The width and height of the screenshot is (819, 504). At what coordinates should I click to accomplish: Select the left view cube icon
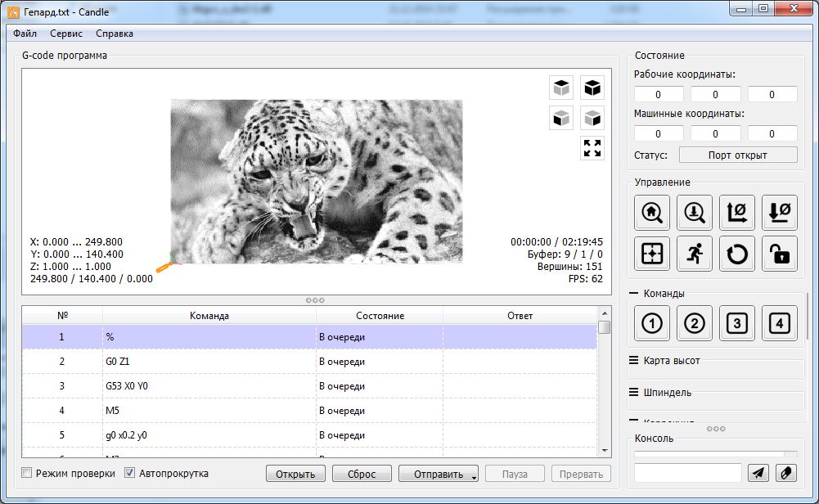pyautogui.click(x=592, y=118)
